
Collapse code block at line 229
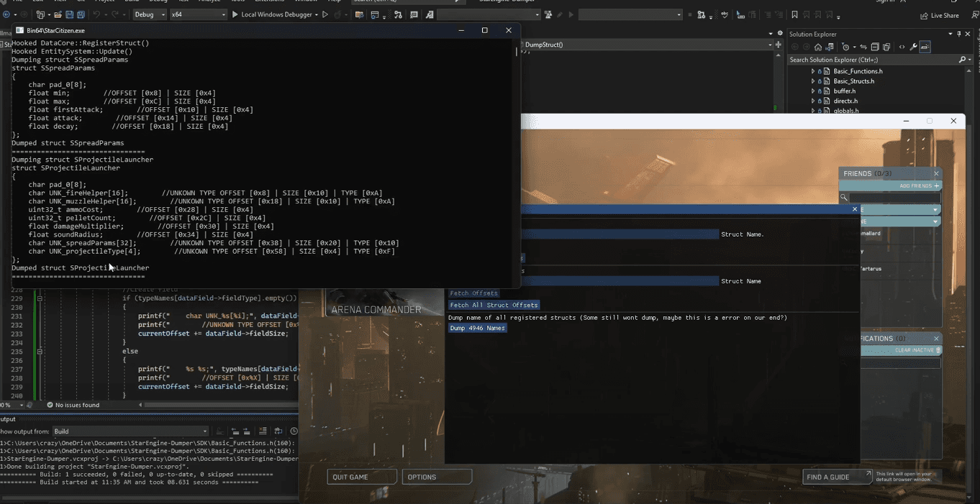click(x=40, y=298)
